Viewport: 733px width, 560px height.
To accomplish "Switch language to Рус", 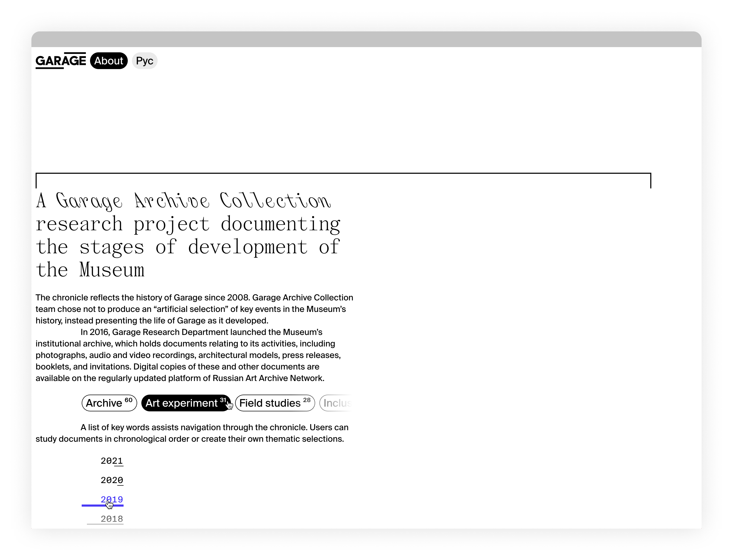I will [x=145, y=61].
